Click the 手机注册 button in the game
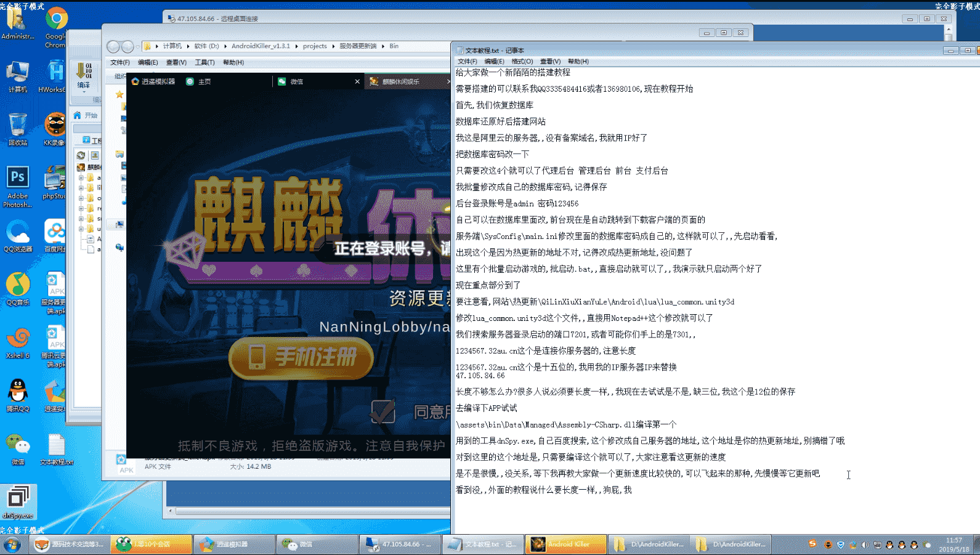Viewport: 980px width, 555px height. point(301,357)
